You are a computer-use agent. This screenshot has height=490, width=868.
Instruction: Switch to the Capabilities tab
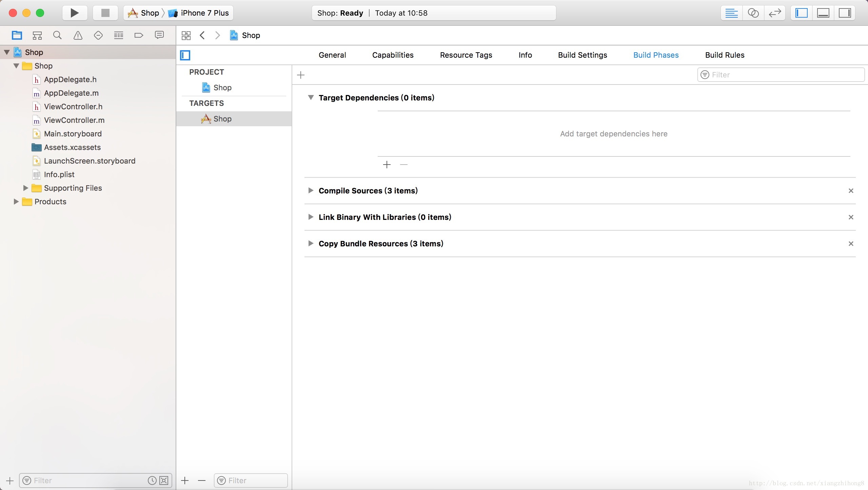click(x=393, y=55)
